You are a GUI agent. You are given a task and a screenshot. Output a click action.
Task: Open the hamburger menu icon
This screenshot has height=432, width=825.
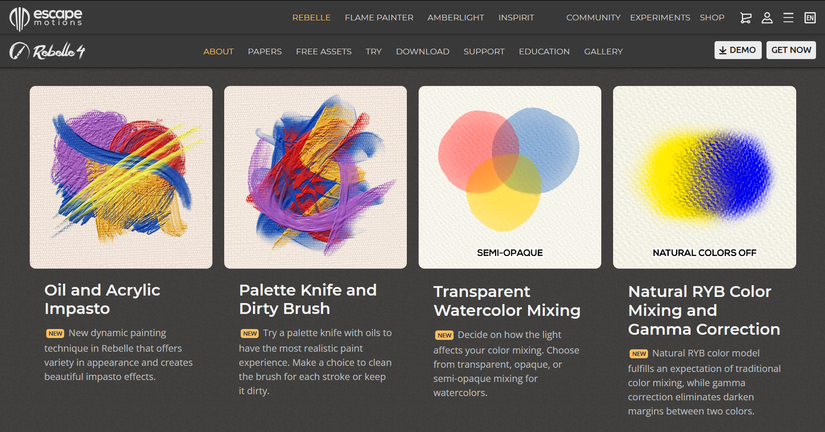pyautogui.click(x=788, y=18)
